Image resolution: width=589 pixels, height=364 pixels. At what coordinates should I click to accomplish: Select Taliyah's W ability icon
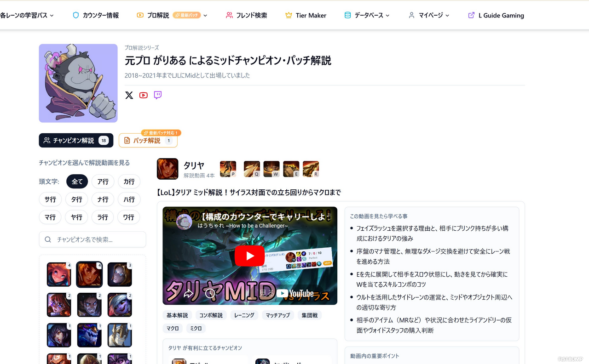pos(271,169)
